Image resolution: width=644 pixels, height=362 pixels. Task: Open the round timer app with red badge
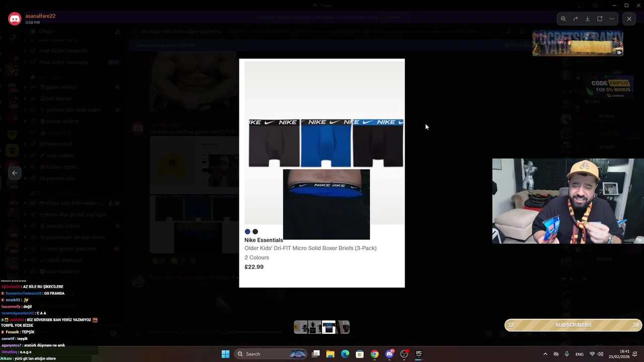pos(404,354)
